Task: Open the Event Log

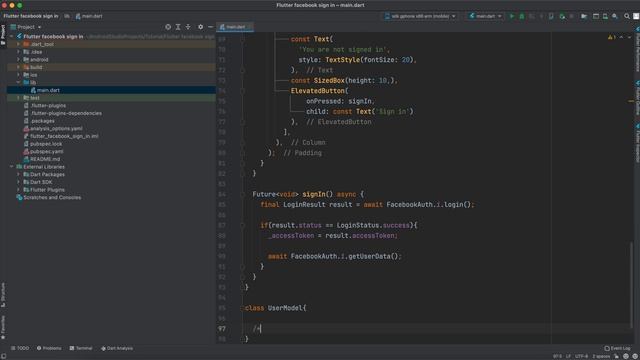Action: 618,349
